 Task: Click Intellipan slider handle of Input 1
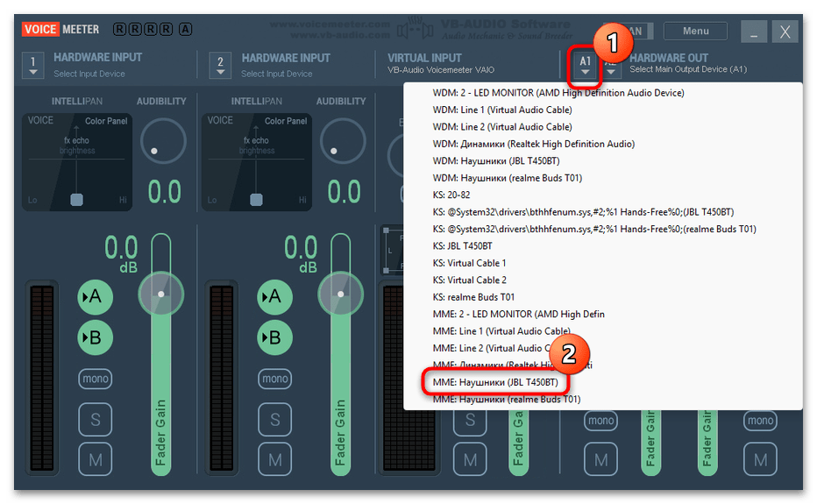pyautogui.click(x=76, y=199)
